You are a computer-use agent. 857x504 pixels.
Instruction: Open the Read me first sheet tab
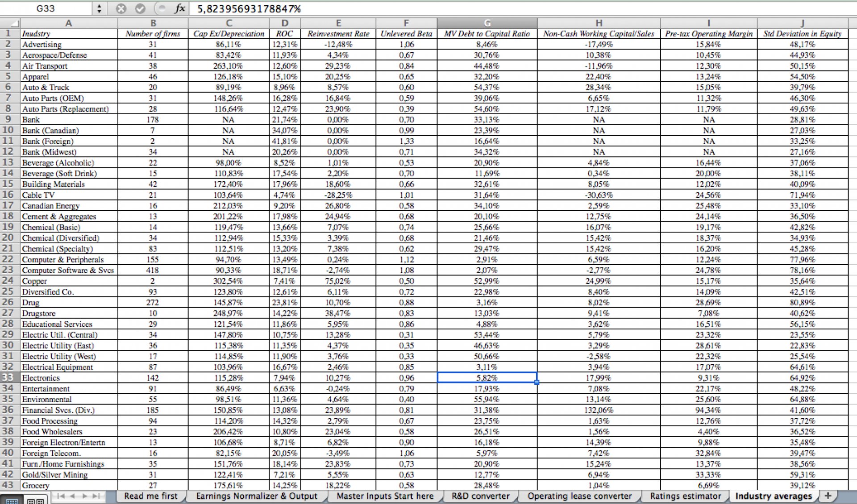tap(151, 496)
